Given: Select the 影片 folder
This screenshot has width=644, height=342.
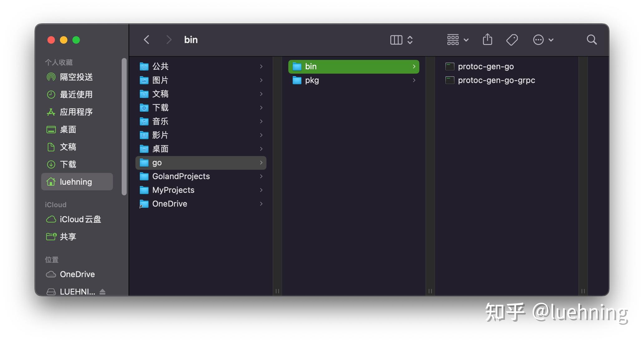Looking at the screenshot, I should click(x=201, y=135).
